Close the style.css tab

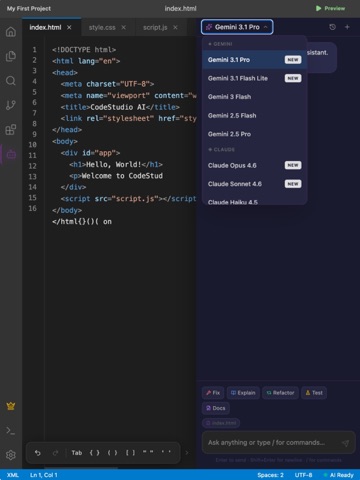point(123,27)
